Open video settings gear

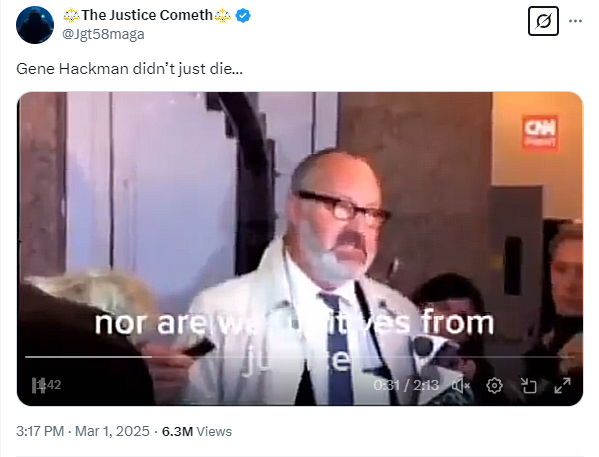click(494, 386)
